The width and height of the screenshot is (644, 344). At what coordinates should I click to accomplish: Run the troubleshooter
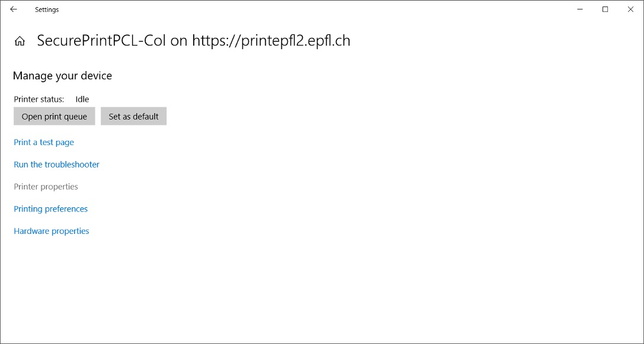56,165
